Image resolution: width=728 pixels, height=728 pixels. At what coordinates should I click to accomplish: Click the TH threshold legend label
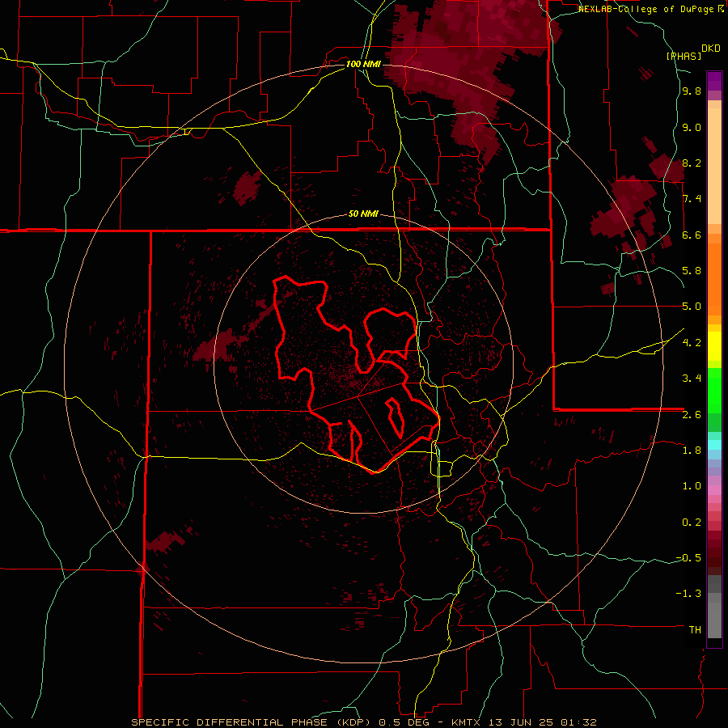pos(695,630)
